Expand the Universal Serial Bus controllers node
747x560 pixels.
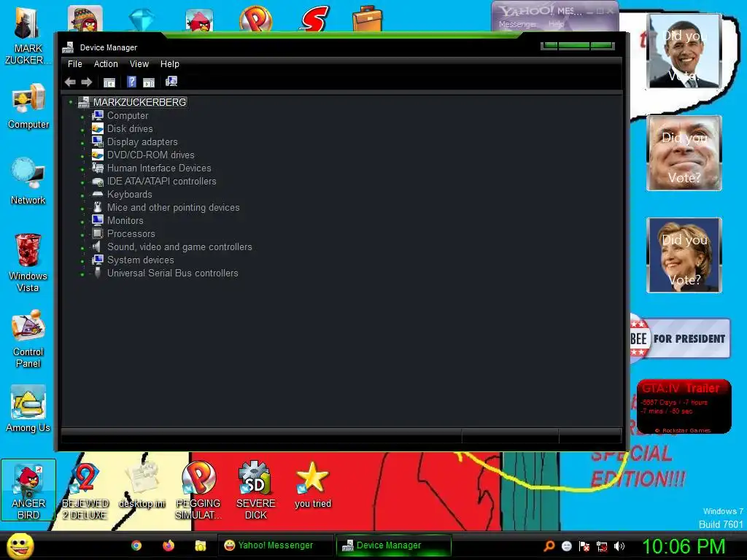tap(82, 274)
